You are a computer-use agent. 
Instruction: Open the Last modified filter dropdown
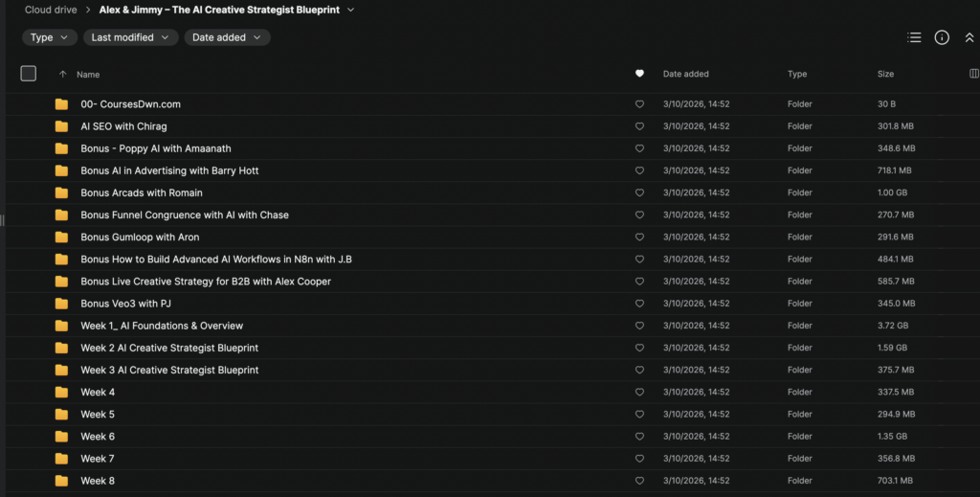[130, 37]
